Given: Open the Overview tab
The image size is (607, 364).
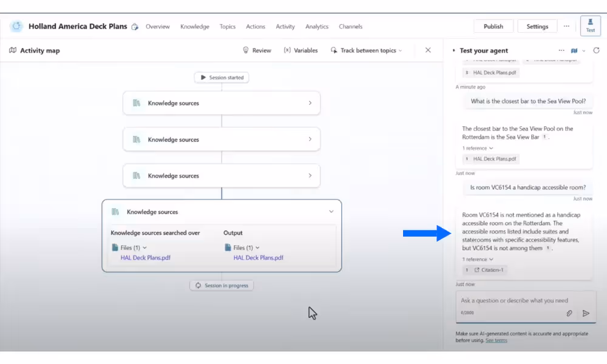Looking at the screenshot, I should (158, 26).
